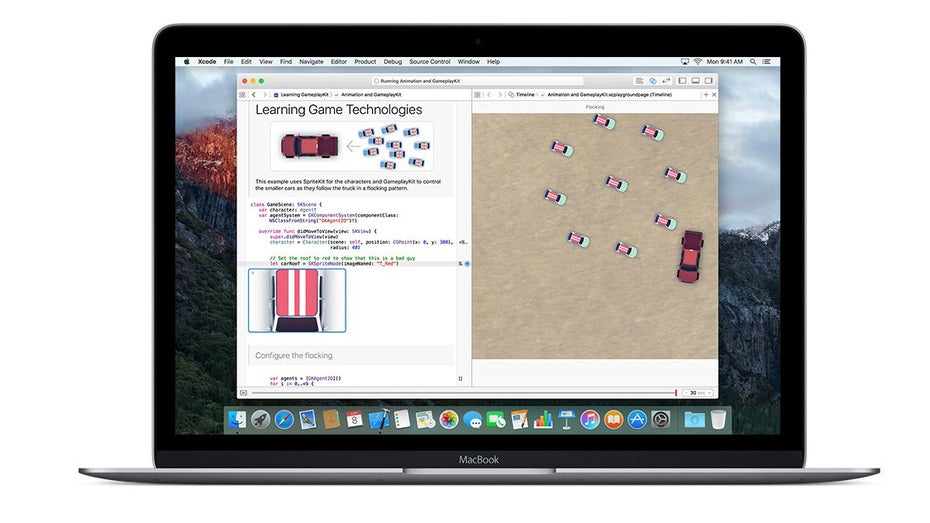This screenshot has height=523, width=930.
Task: Open the Timeline jump bar menu
Action: (x=521, y=95)
